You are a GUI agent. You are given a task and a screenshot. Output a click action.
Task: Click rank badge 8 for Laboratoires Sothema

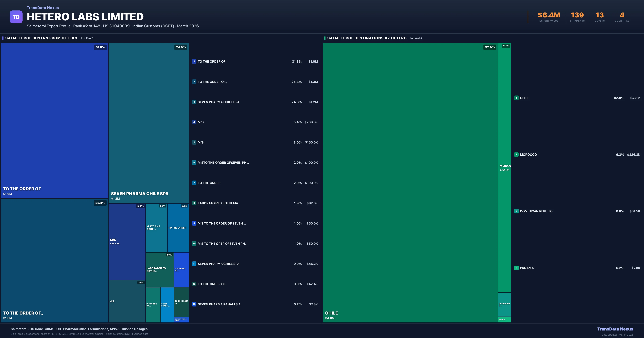(x=194, y=203)
